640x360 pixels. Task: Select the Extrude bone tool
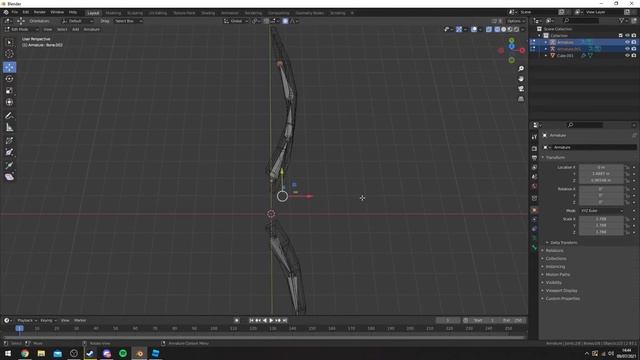(x=9, y=165)
